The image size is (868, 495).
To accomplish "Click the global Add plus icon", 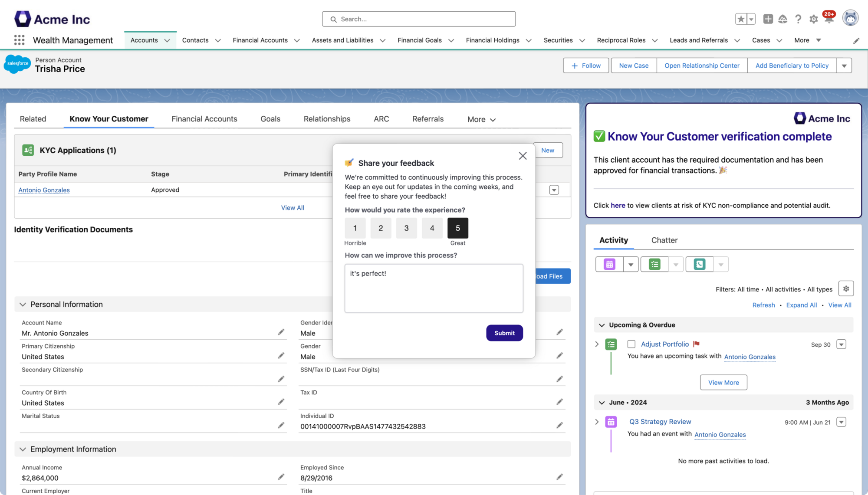I will click(768, 19).
